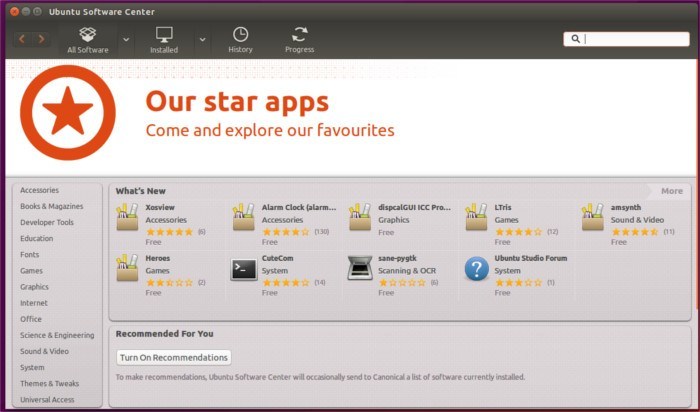Image resolution: width=700 pixels, height=412 pixels.
Task: Open the CuteCom app title
Action: [x=277, y=258]
